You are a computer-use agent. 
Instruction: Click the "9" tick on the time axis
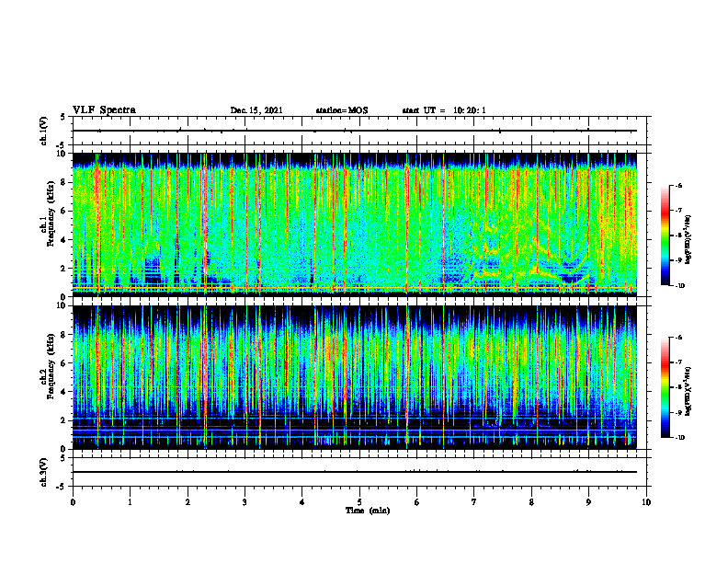coord(588,502)
